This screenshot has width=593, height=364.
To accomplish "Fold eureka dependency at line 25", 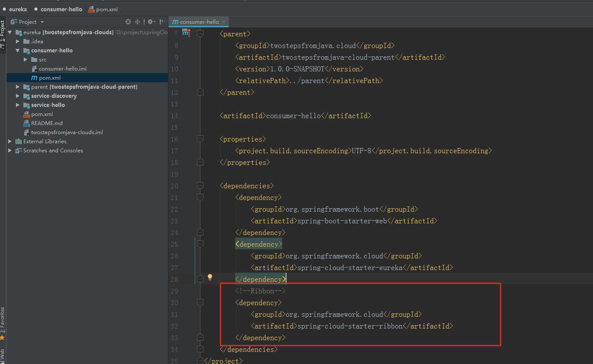I will tap(200, 244).
